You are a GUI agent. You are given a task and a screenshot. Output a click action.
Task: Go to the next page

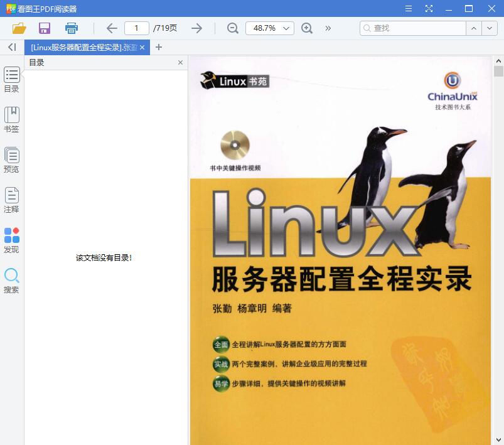pyautogui.click(x=196, y=28)
